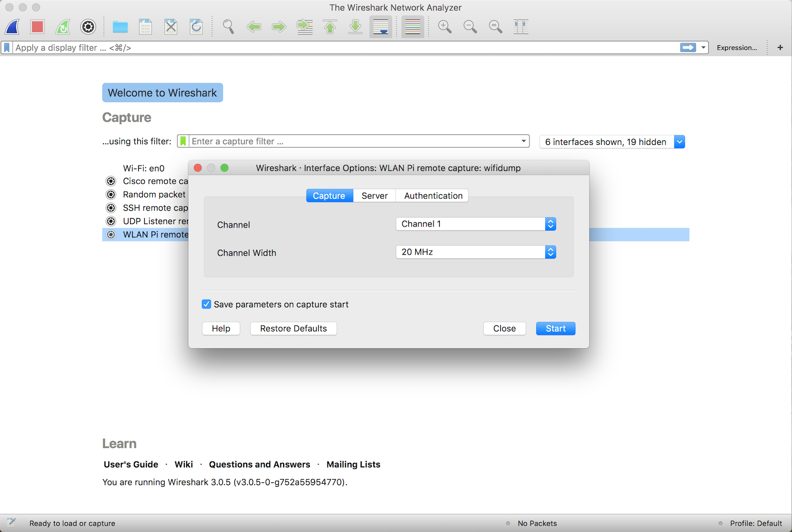Open WLAN Pi remote capture options gear
Screen dimensions: 792x532
(x=111, y=234)
